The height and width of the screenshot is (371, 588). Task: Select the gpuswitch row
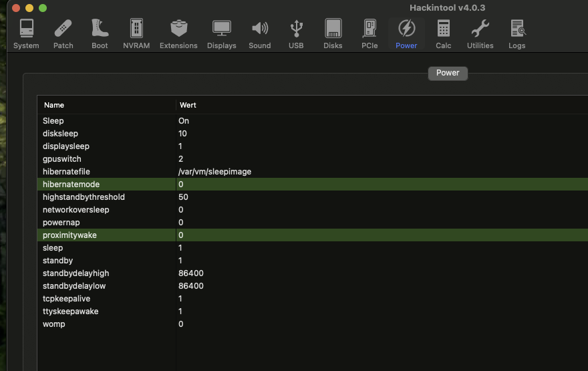click(313, 159)
